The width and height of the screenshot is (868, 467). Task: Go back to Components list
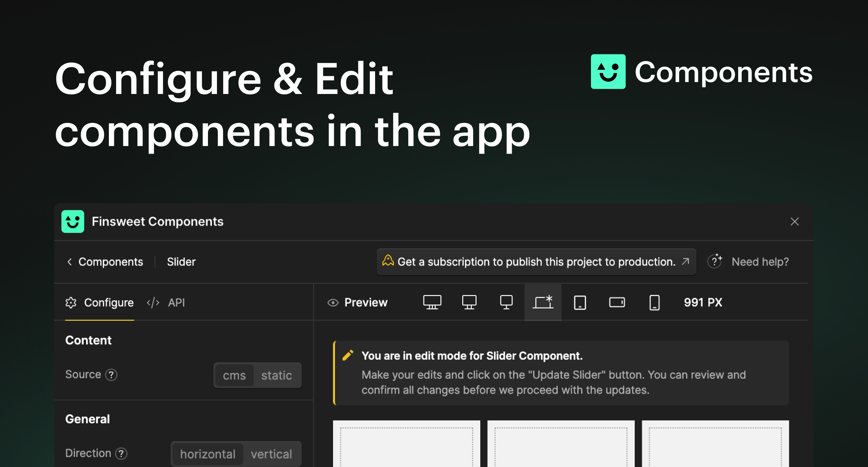click(110, 262)
